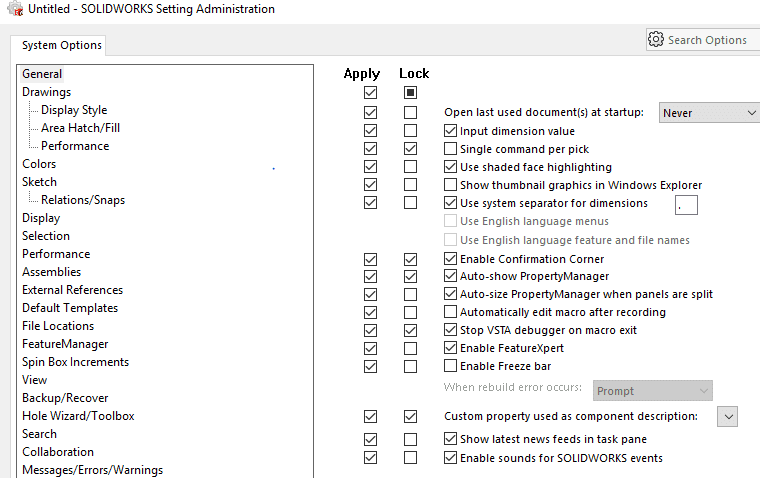Screen dimensions: 760x478
Task: Go to File Locations settings
Action: coord(58,326)
